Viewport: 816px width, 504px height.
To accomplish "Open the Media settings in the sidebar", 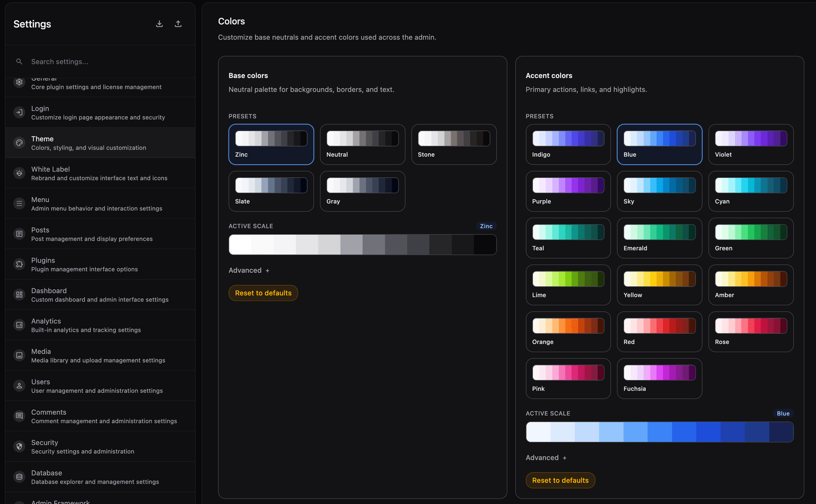I will [100, 355].
